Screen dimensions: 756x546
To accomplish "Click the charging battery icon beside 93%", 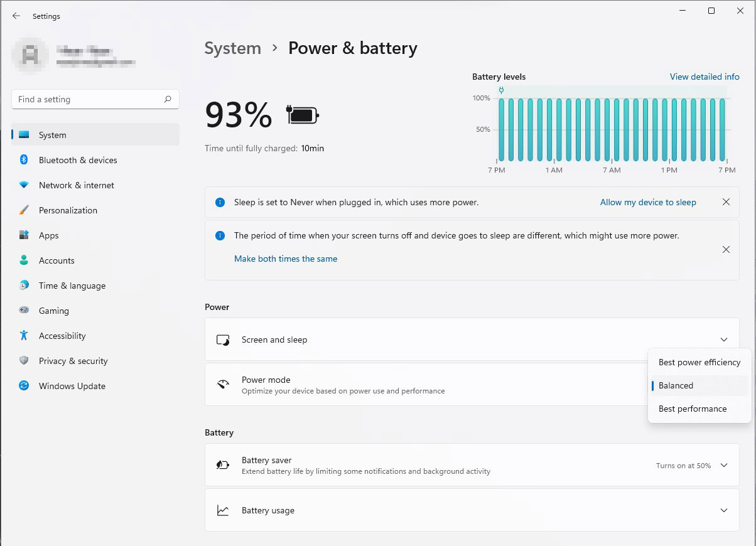I will (303, 115).
